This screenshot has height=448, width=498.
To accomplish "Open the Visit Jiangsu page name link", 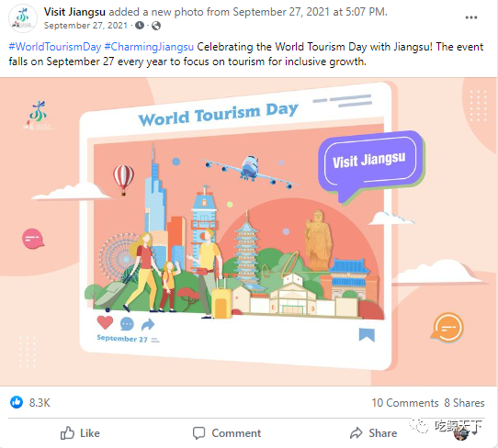I will coord(74,12).
